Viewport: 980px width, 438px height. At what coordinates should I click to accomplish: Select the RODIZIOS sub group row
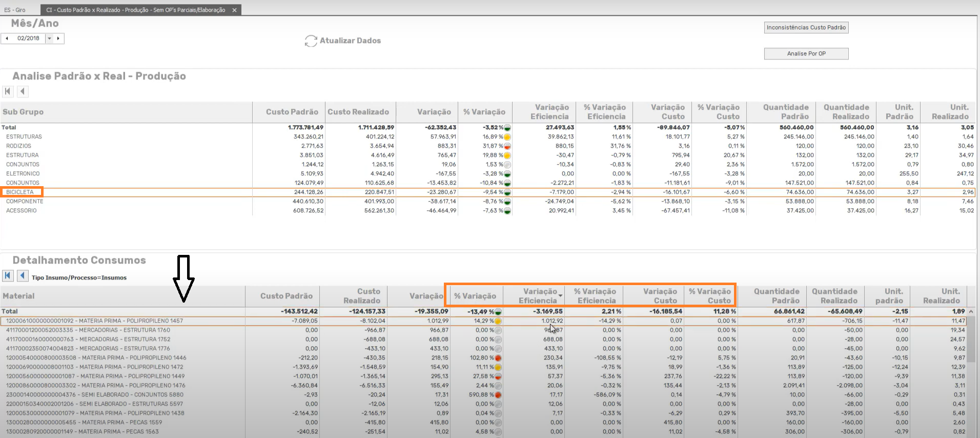click(x=487, y=146)
